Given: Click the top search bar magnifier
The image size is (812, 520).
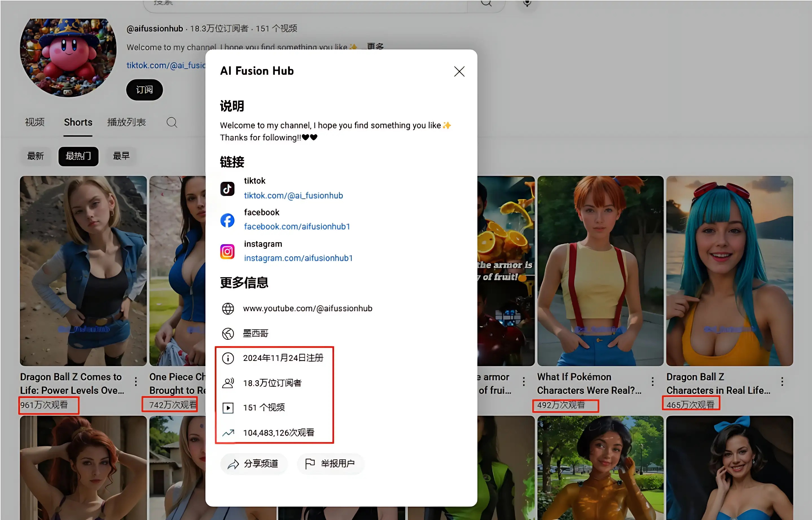Looking at the screenshot, I should click(x=486, y=3).
